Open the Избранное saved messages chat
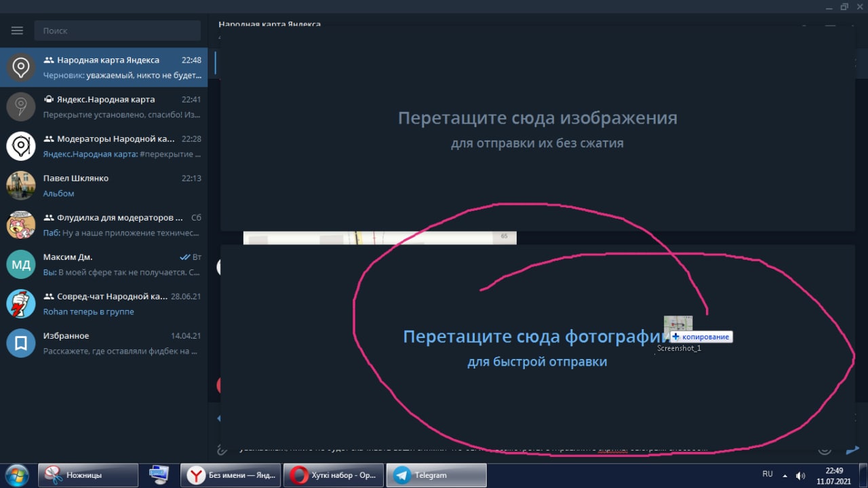Viewport: 868px width, 488px height. [104, 343]
